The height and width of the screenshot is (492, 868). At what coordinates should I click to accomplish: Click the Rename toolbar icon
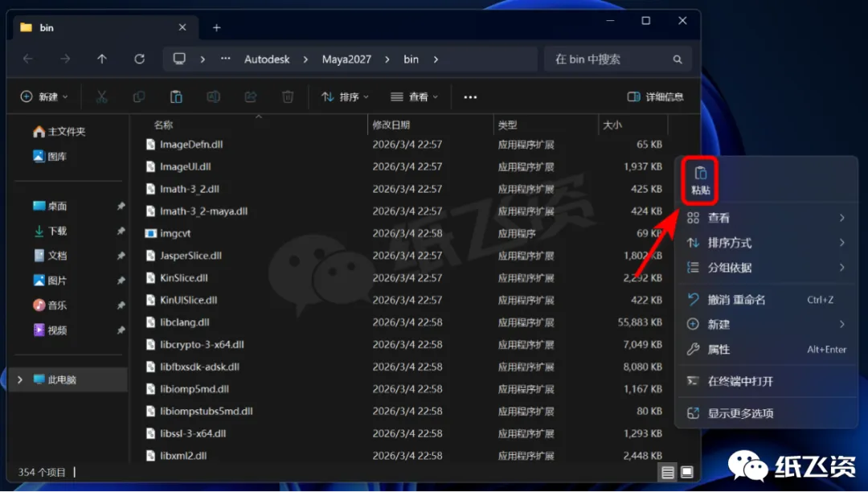tap(213, 96)
